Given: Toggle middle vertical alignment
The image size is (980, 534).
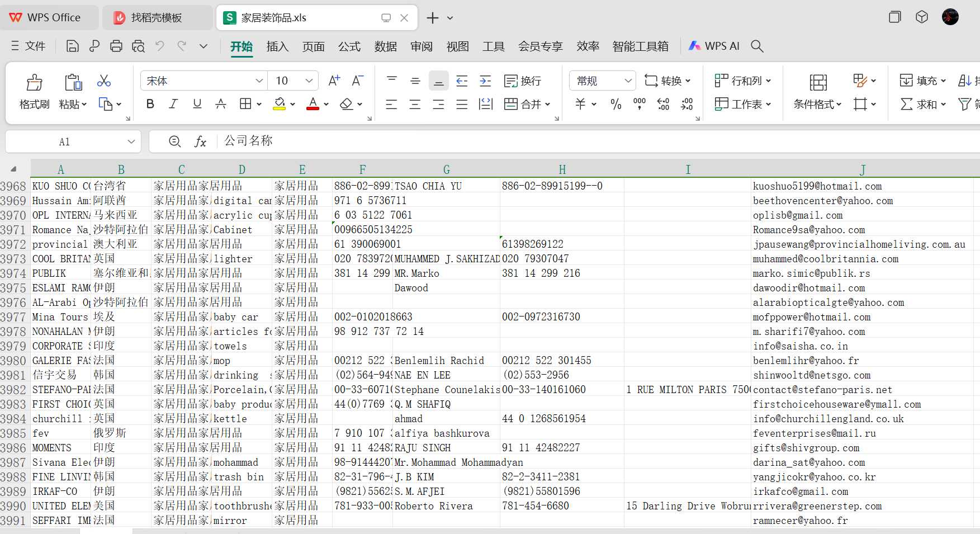Looking at the screenshot, I should point(415,81).
